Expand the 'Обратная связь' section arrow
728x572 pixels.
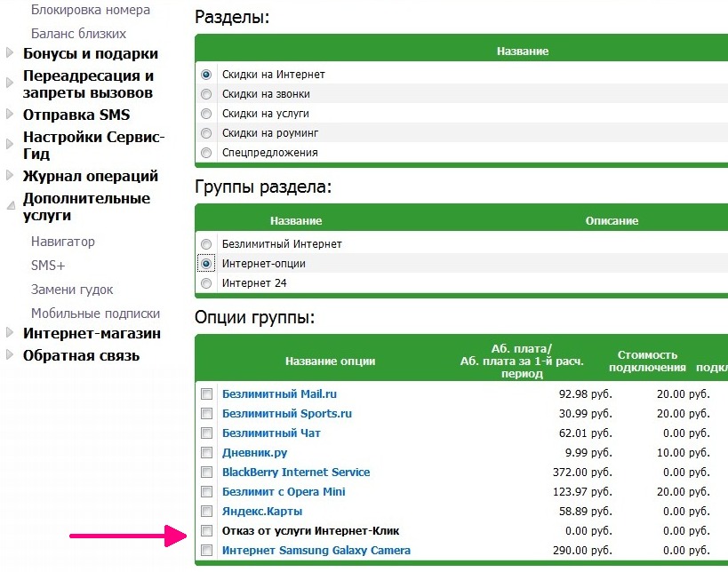9,355
